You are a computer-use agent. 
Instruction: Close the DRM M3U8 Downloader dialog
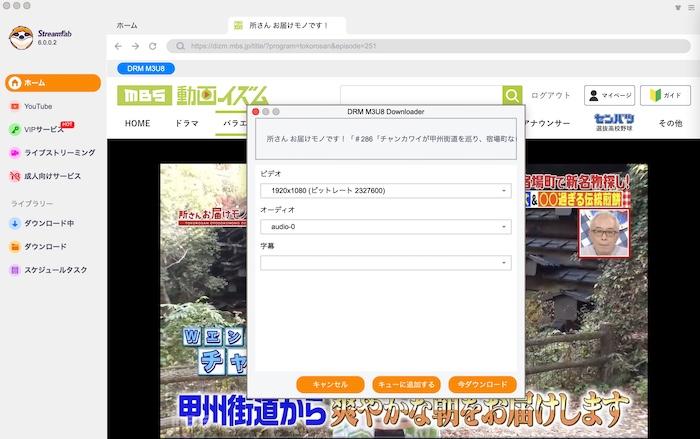255,112
